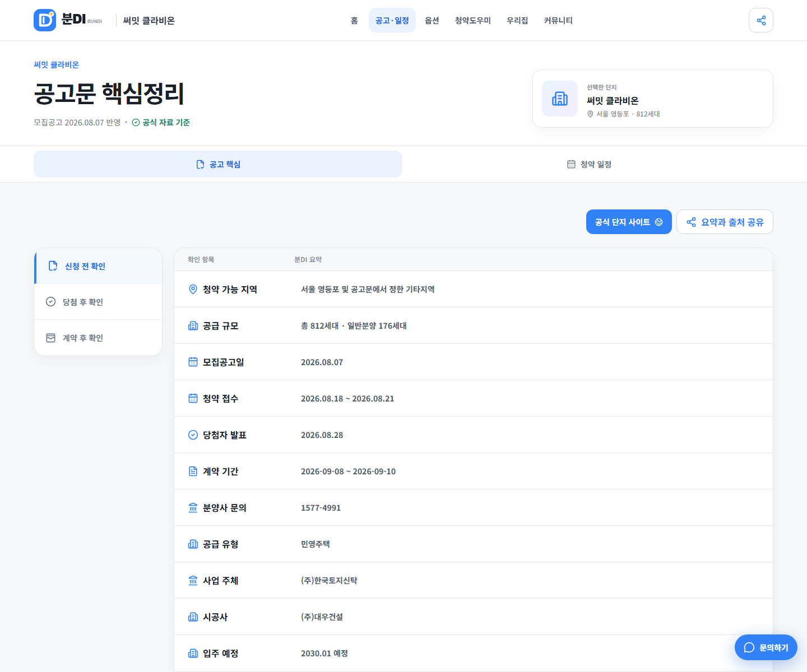Screen dimensions: 807x672
Task: Click the 당첨자 발표 date 2026.08.28
Action: 322,435
